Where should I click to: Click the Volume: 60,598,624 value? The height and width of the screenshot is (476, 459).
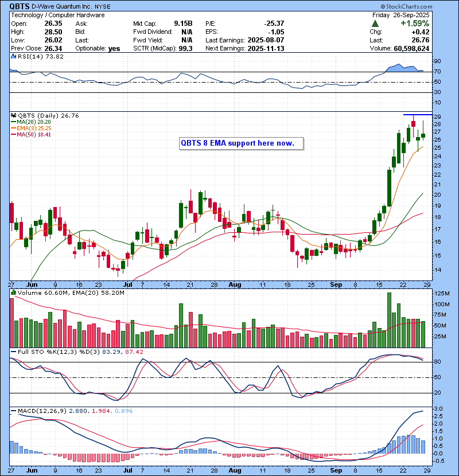tap(411, 49)
